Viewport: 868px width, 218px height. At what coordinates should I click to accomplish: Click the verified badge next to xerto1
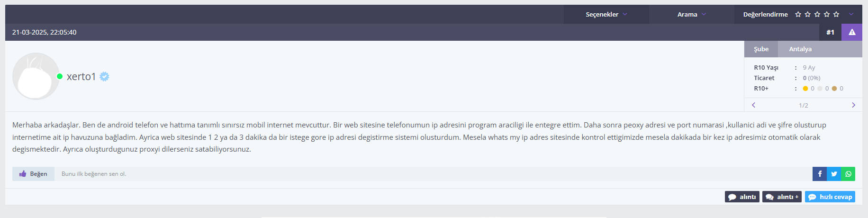pyautogui.click(x=105, y=76)
